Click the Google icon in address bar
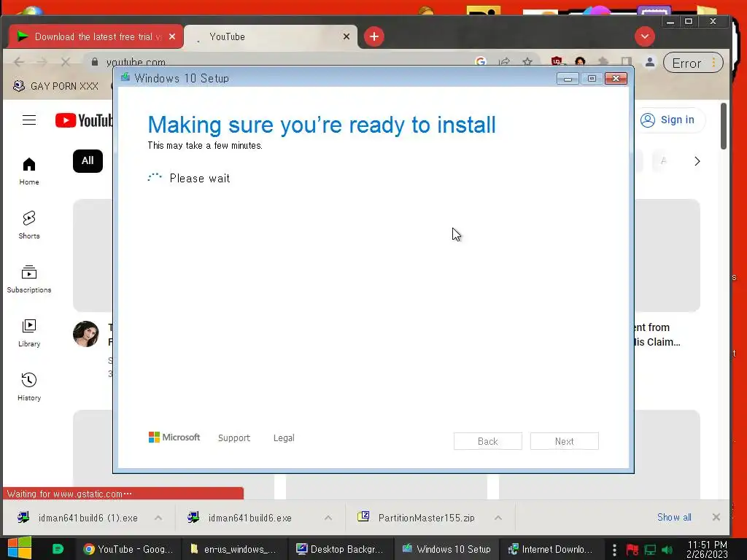 [481, 62]
